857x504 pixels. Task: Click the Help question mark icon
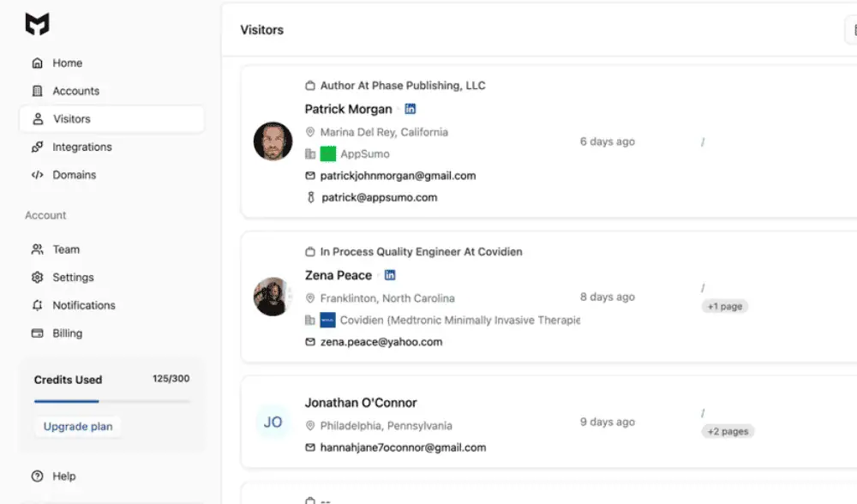pyautogui.click(x=37, y=477)
